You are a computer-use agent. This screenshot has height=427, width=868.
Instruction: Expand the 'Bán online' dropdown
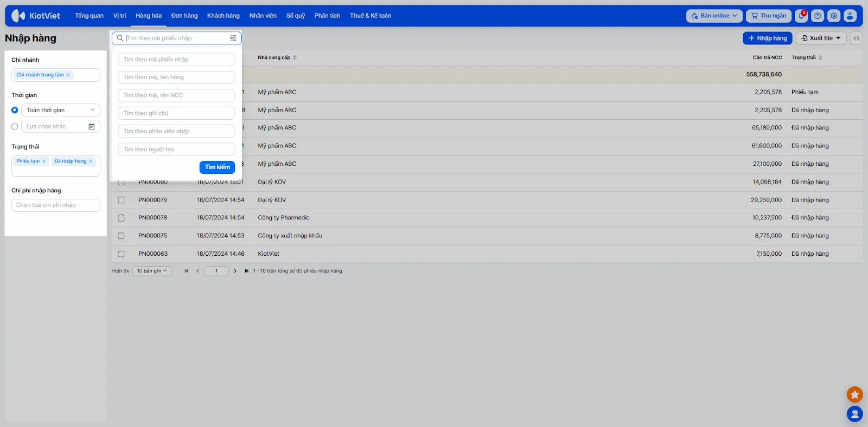pos(714,16)
